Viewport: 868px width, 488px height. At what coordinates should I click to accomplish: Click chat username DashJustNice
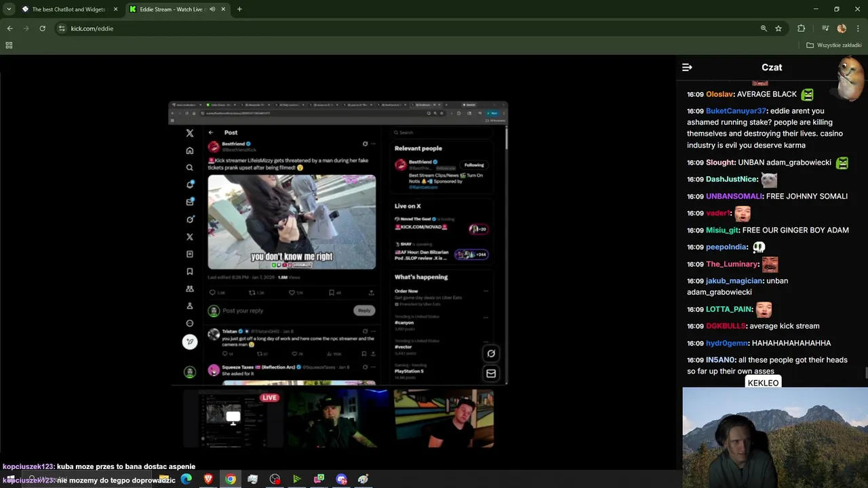(731, 180)
